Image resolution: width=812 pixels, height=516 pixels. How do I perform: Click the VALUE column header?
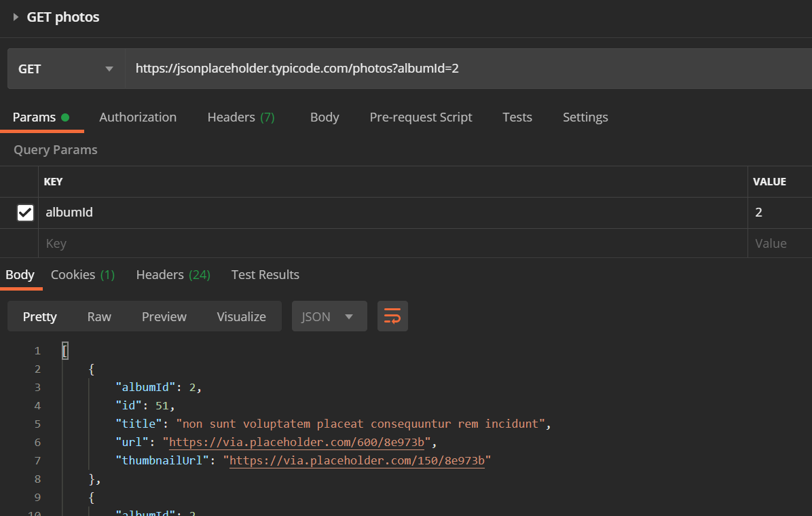(769, 182)
